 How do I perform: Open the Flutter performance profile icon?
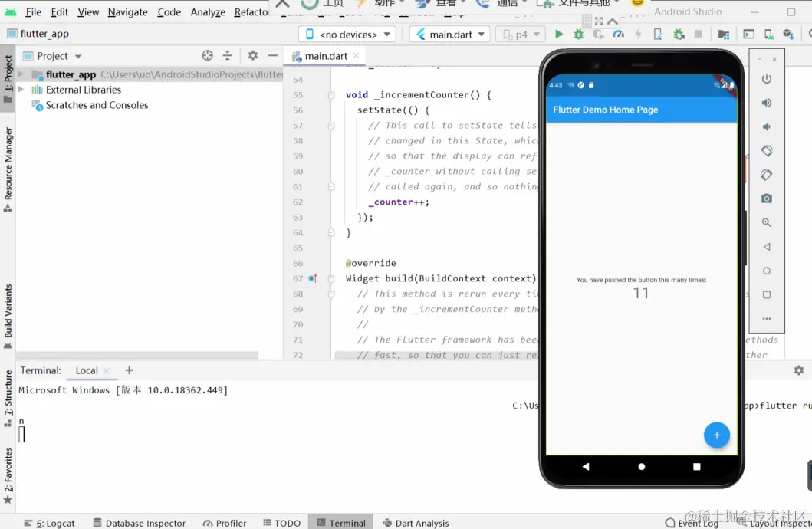[x=618, y=34]
